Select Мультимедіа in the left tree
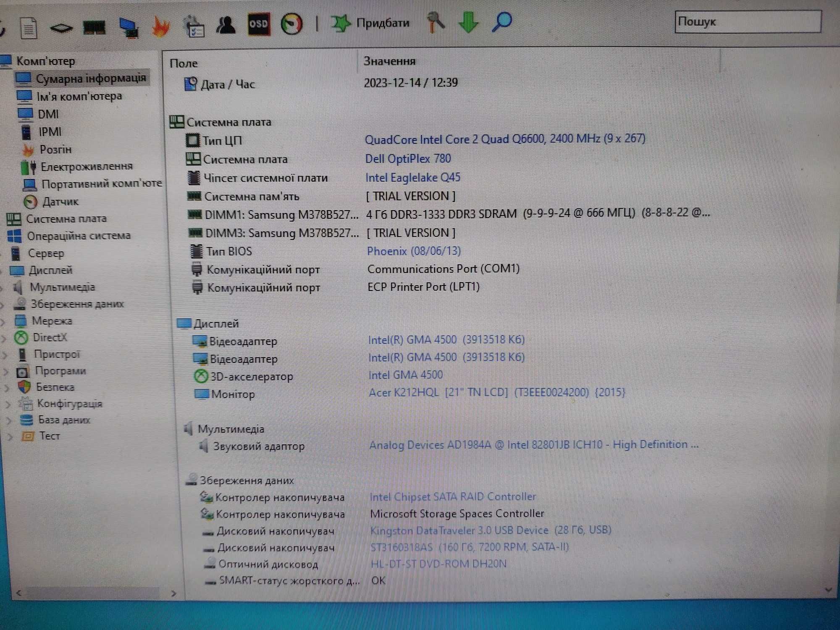The image size is (840, 630). click(x=62, y=287)
